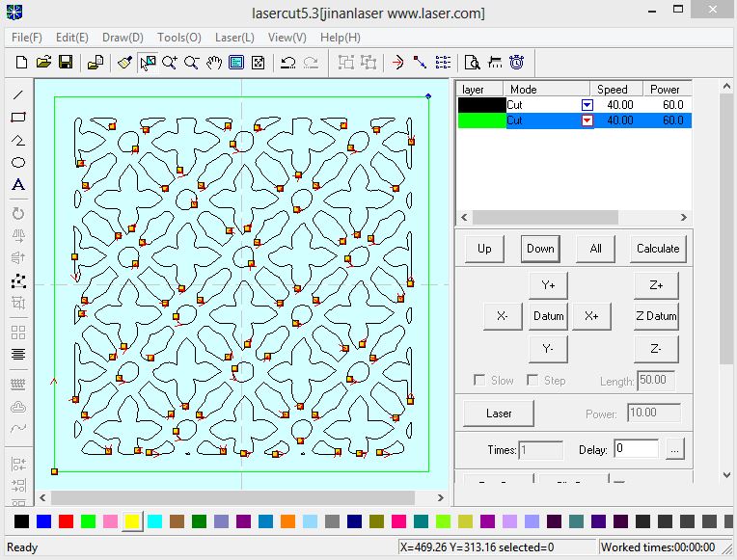Open the File menu
The image size is (737, 560).
pos(27,38)
